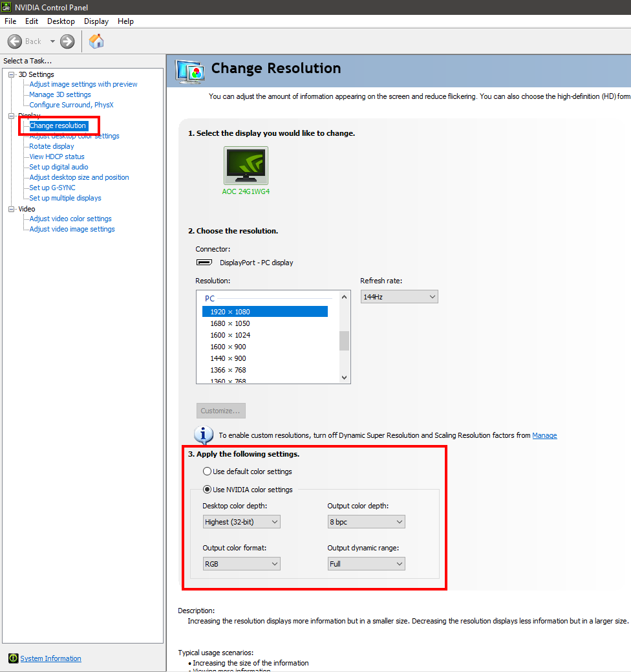Open Adjust image settings with preview

pos(83,85)
